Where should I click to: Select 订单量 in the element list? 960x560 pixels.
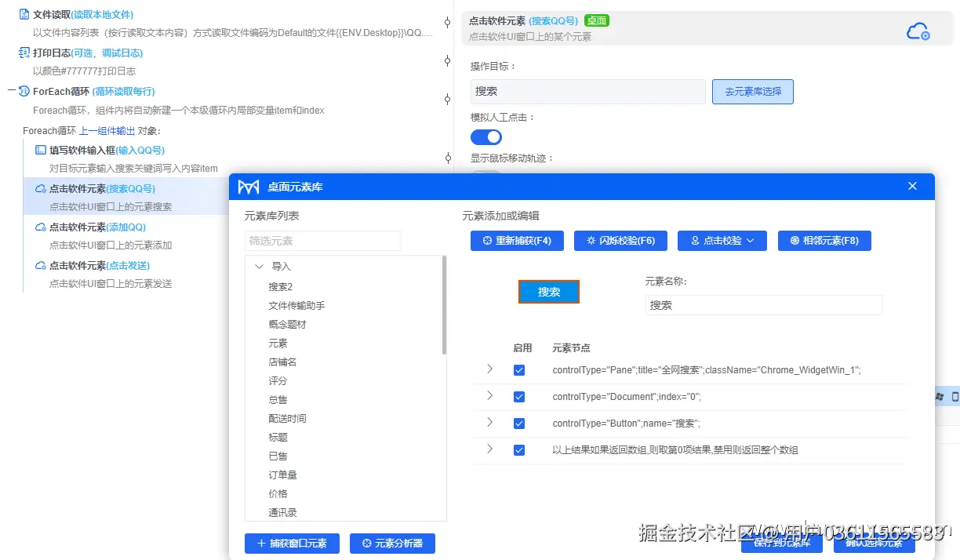282,475
